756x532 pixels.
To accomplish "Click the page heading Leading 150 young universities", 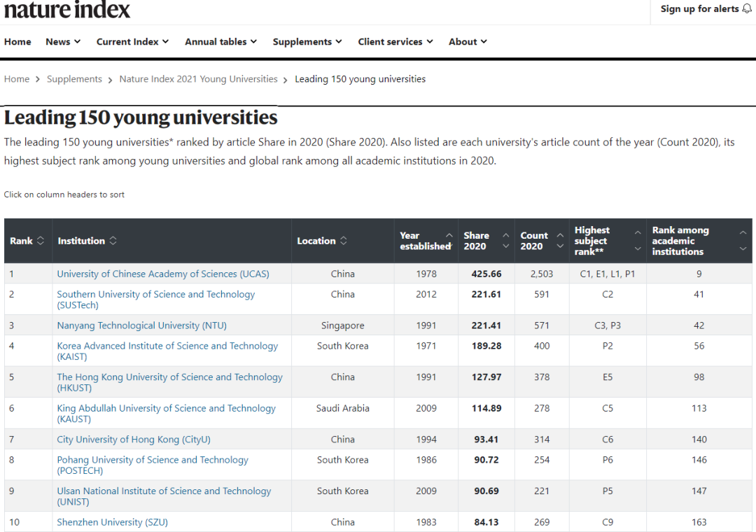I will click(141, 118).
